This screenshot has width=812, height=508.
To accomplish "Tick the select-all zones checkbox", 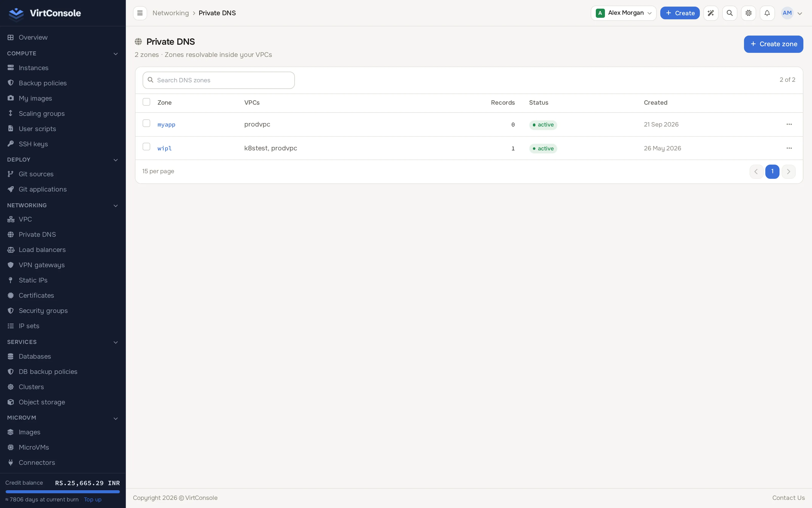I will [x=146, y=102].
